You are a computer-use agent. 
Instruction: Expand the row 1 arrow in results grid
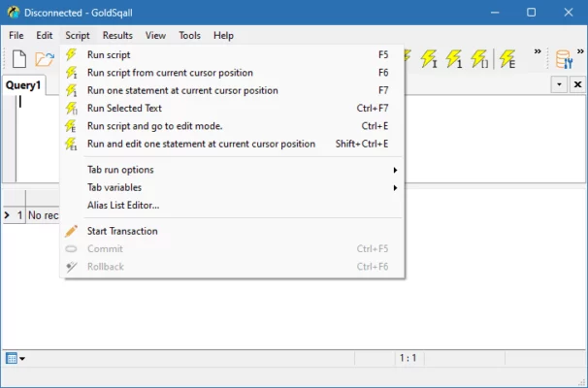coord(7,215)
